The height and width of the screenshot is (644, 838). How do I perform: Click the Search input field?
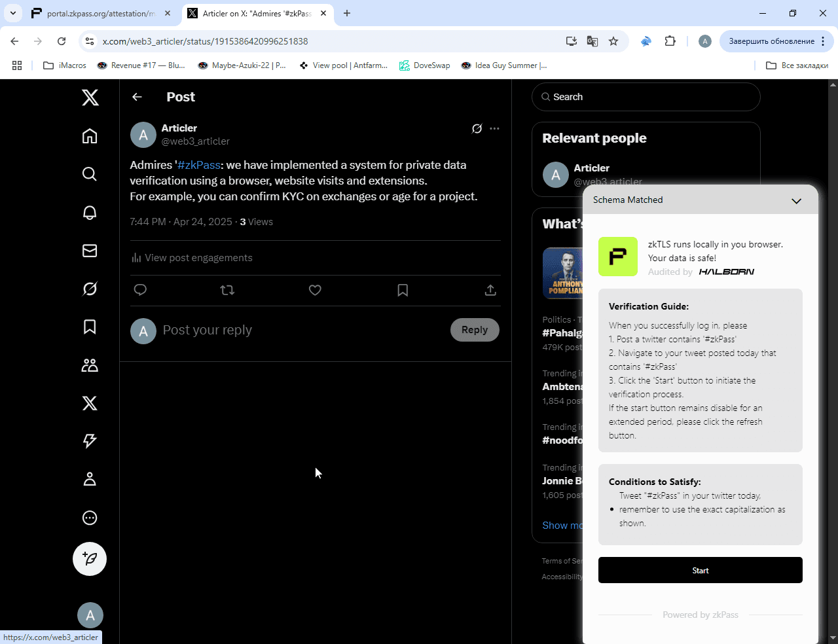pyautogui.click(x=646, y=97)
